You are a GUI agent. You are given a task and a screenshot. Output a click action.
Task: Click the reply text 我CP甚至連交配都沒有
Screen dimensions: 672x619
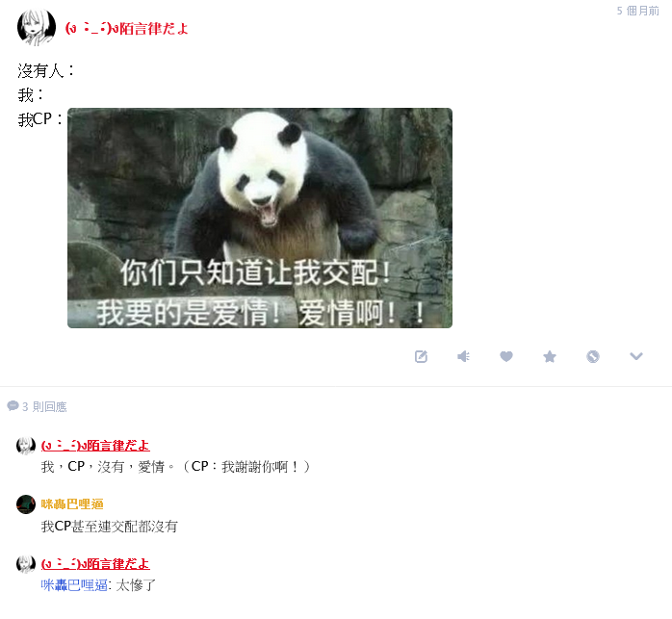tap(110, 526)
